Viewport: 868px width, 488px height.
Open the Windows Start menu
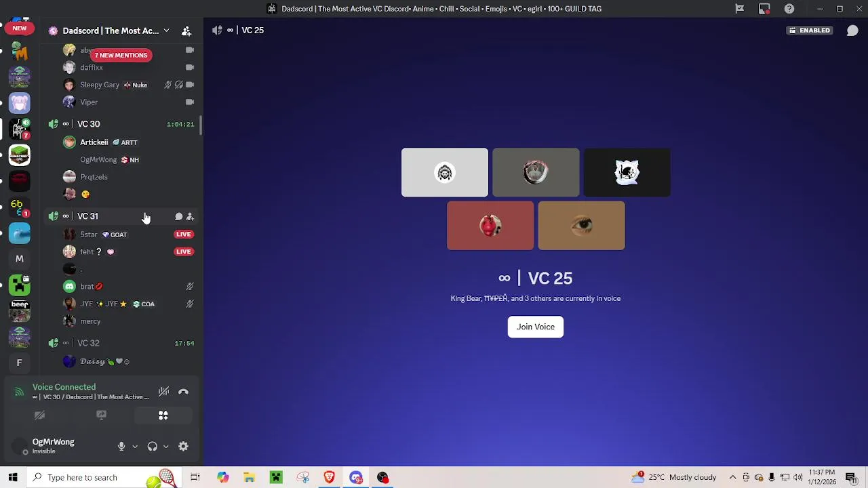click(x=13, y=477)
